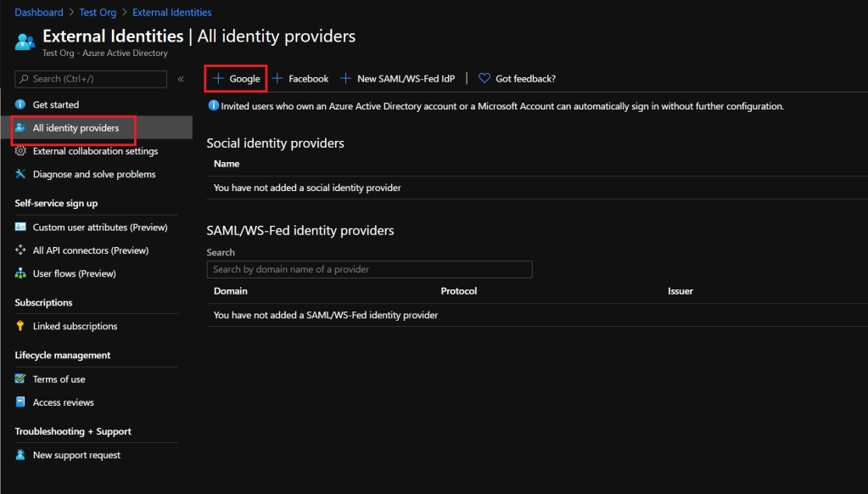The width and height of the screenshot is (868, 494).
Task: Add a New SAML/WS-Fed IdP
Action: pyautogui.click(x=397, y=79)
